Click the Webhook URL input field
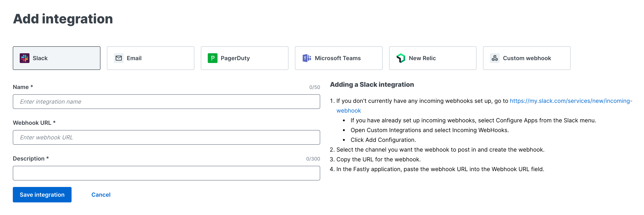This screenshot has height=215, width=644. point(166,137)
